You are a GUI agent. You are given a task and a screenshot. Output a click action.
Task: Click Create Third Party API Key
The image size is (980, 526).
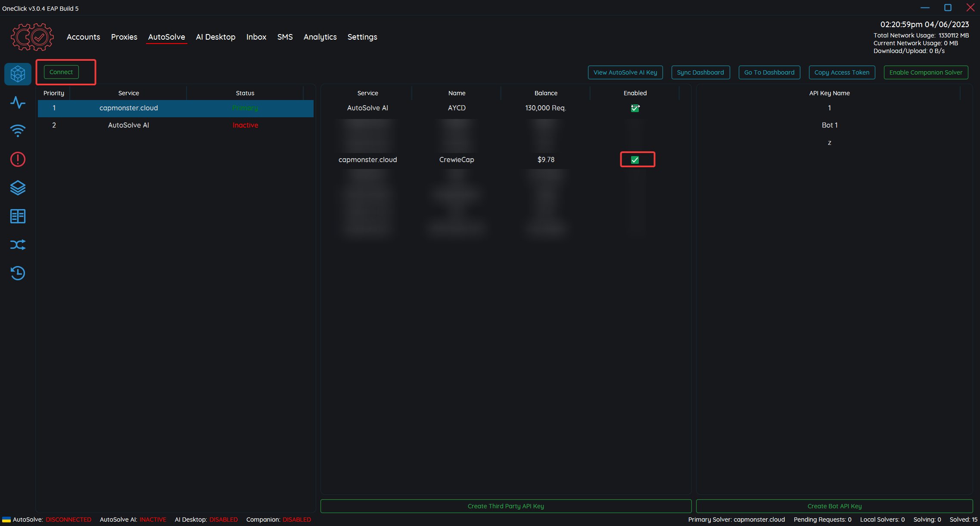coord(506,506)
